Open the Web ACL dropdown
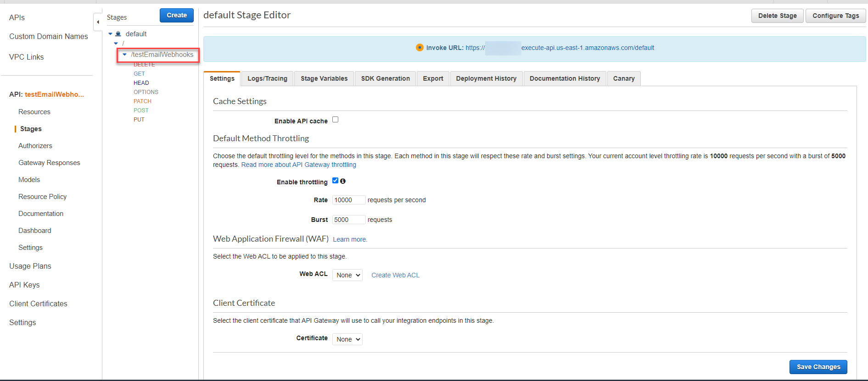 click(x=347, y=275)
